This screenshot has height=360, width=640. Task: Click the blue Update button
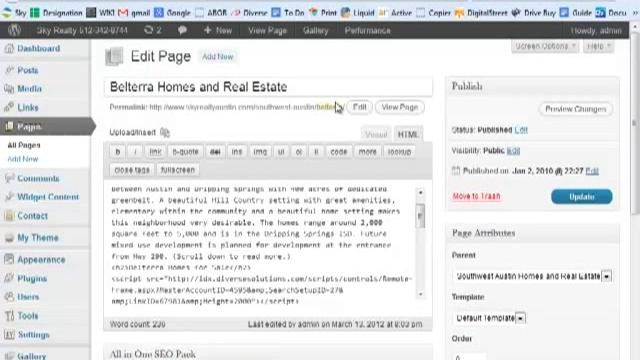point(582,196)
